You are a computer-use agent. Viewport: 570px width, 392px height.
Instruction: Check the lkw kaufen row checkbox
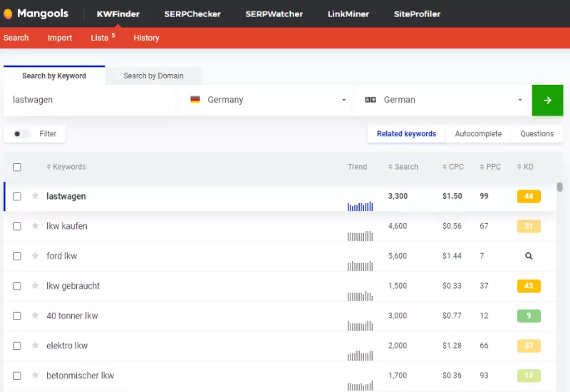coord(16,226)
